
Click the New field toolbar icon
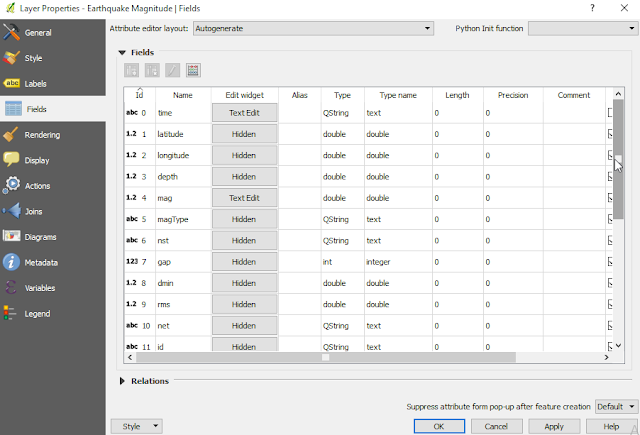click(131, 71)
